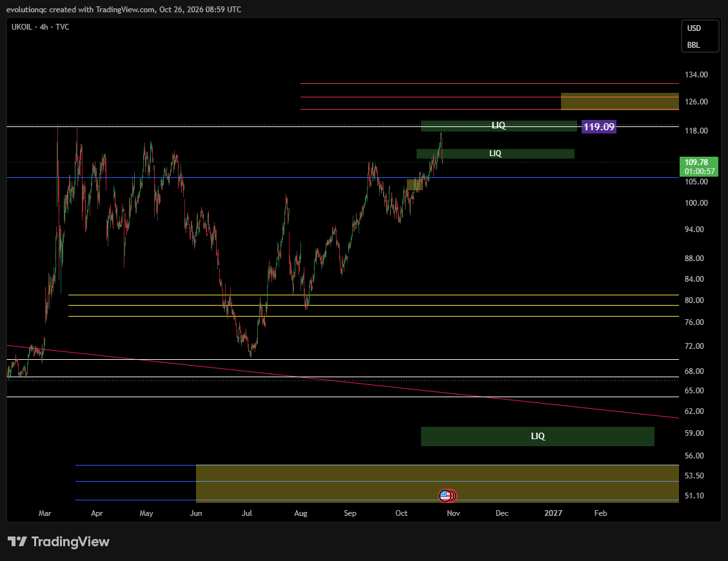The height and width of the screenshot is (561, 728).
Task: Select the bottom LIQ box near 59.00
Action: [x=538, y=436]
